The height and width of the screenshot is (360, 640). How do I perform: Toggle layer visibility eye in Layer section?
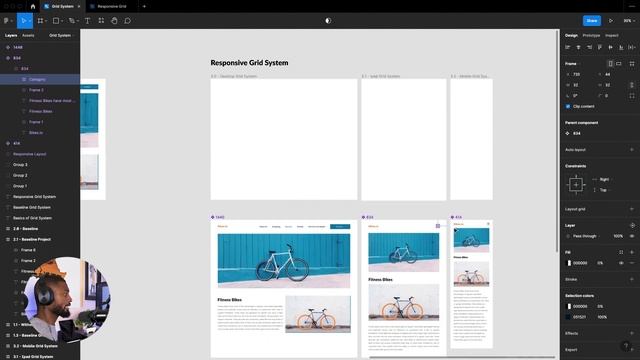[632, 236]
